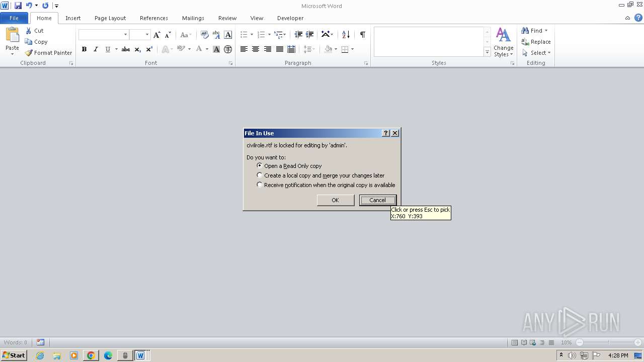Click the dialog's help question mark button

pyautogui.click(x=386, y=133)
